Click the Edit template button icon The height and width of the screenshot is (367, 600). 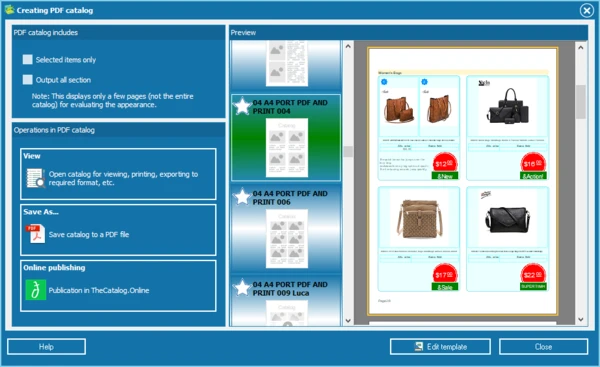pos(419,346)
